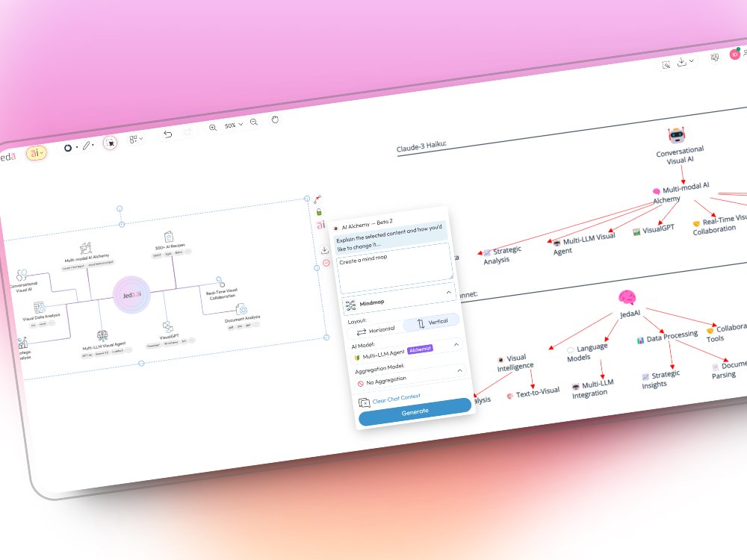
Task: Open the Aggregation Model dropdown
Action: (x=411, y=376)
